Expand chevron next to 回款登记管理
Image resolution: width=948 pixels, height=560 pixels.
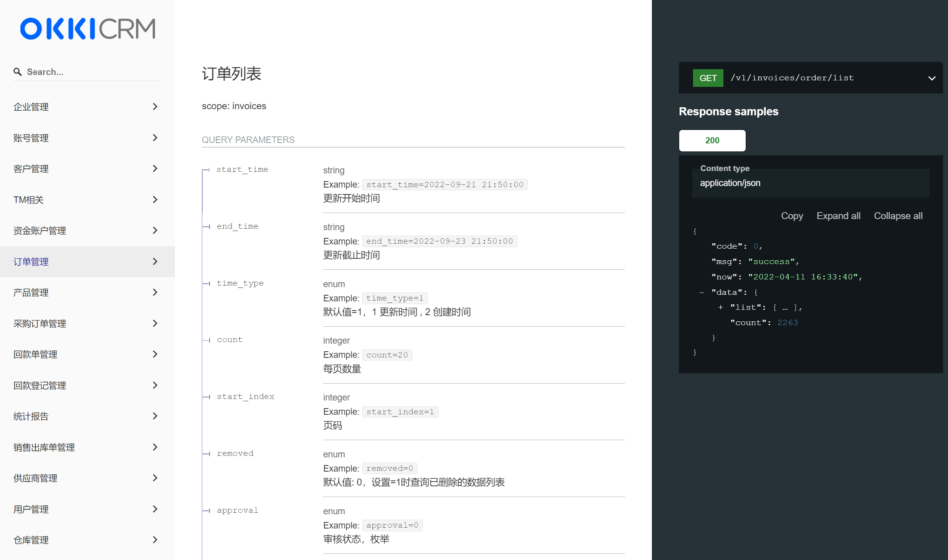tap(155, 386)
